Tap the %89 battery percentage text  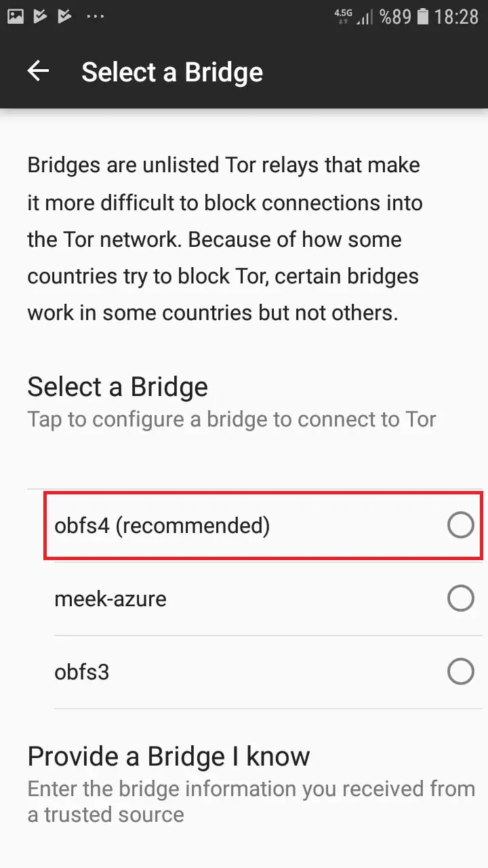tap(395, 16)
